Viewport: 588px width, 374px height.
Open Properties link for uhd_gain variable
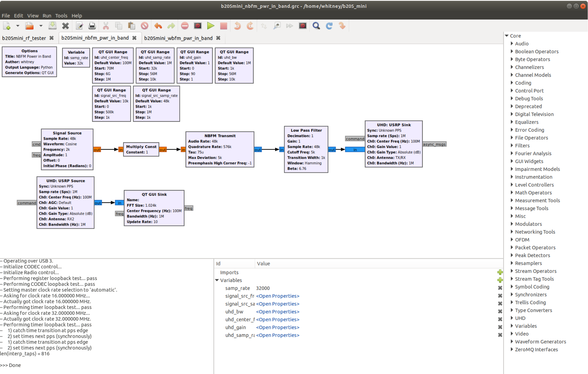pos(277,327)
